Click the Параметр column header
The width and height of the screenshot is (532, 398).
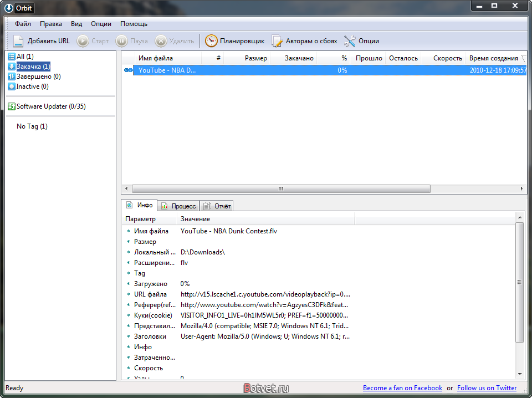pyautogui.click(x=150, y=219)
